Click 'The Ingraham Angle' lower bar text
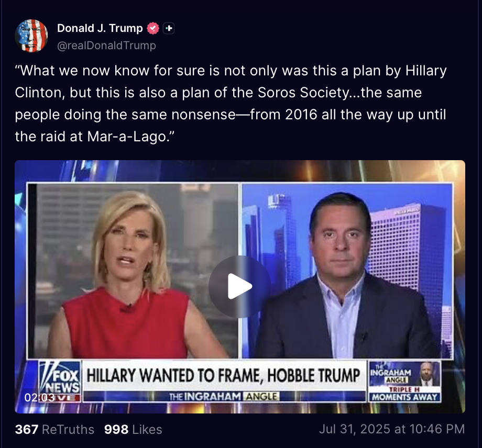482x448 pixels. [224, 396]
